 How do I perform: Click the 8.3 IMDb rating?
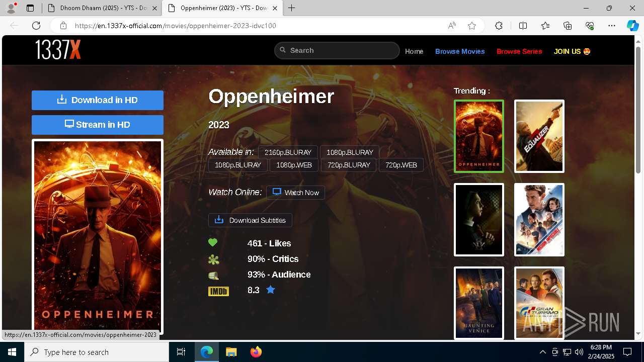point(254,290)
